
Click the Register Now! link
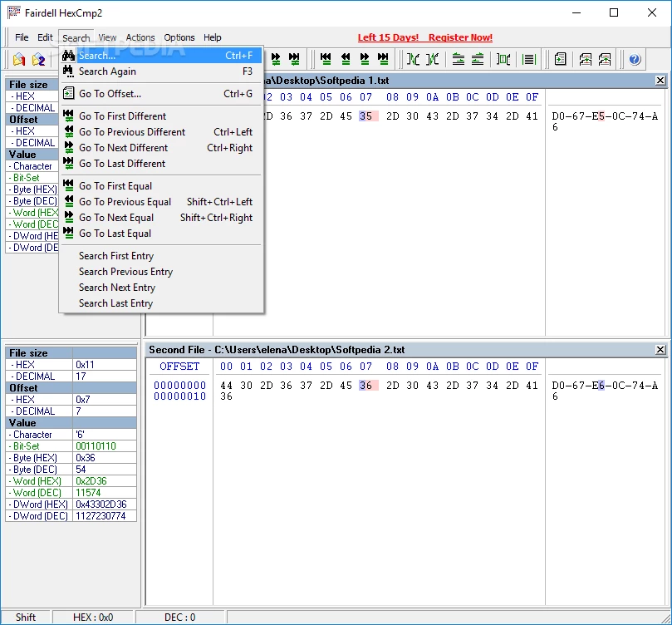pos(460,37)
